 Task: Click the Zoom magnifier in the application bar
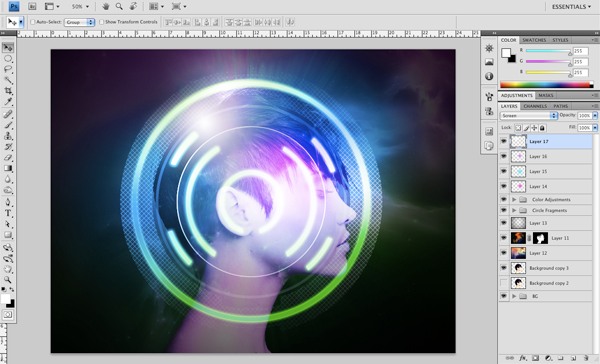(119, 7)
